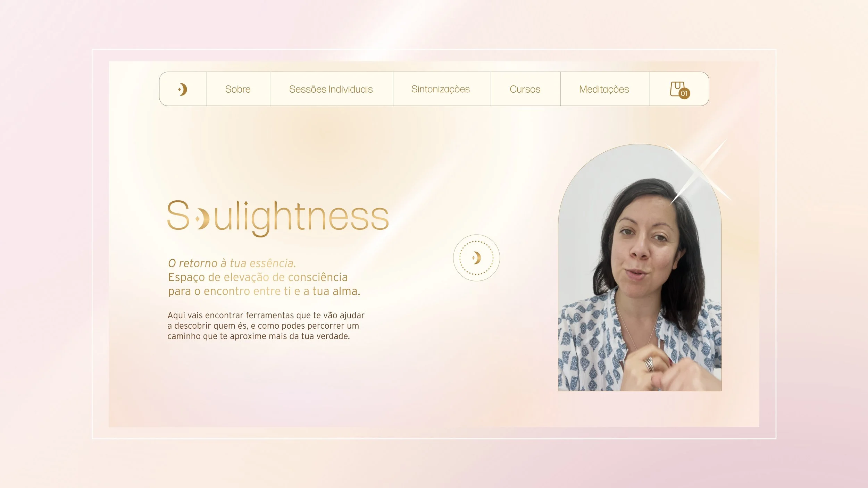
Task: Click the letter S starting the Soulightness logo
Action: click(178, 216)
